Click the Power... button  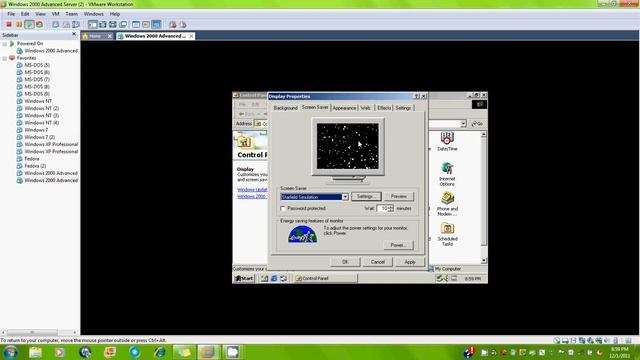point(398,245)
